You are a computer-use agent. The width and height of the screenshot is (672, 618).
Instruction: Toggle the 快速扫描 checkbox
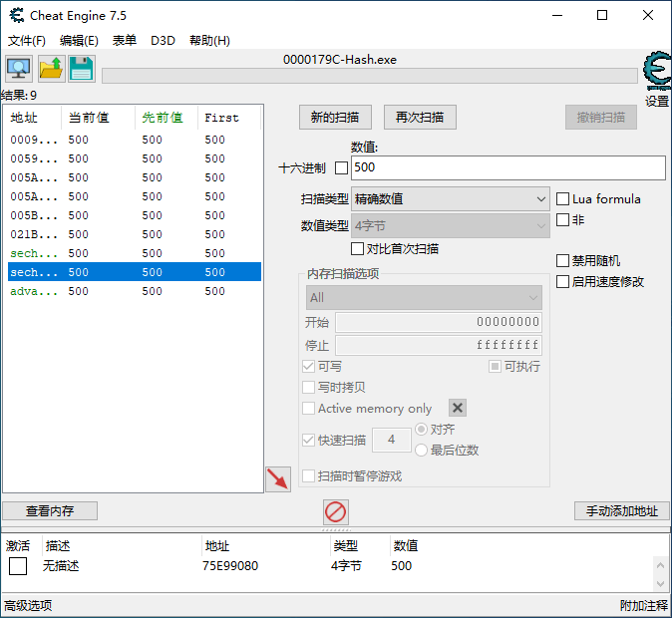pos(308,441)
